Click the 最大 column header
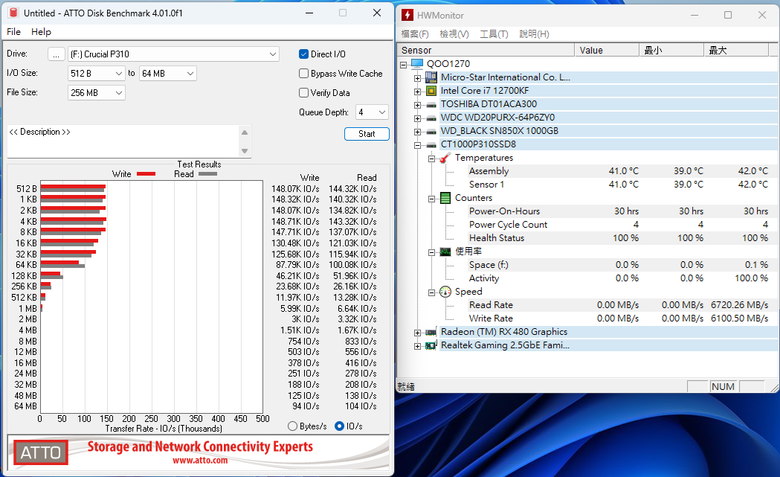 click(736, 50)
